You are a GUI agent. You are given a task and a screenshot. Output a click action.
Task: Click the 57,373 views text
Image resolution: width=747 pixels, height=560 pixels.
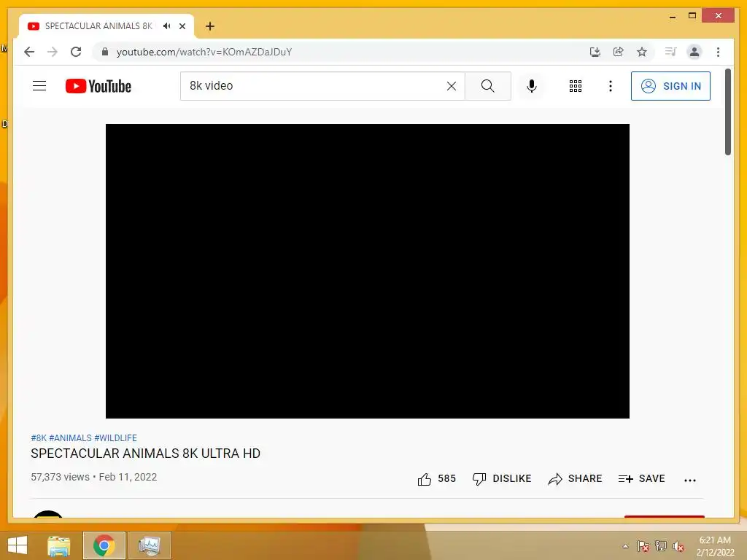60,477
